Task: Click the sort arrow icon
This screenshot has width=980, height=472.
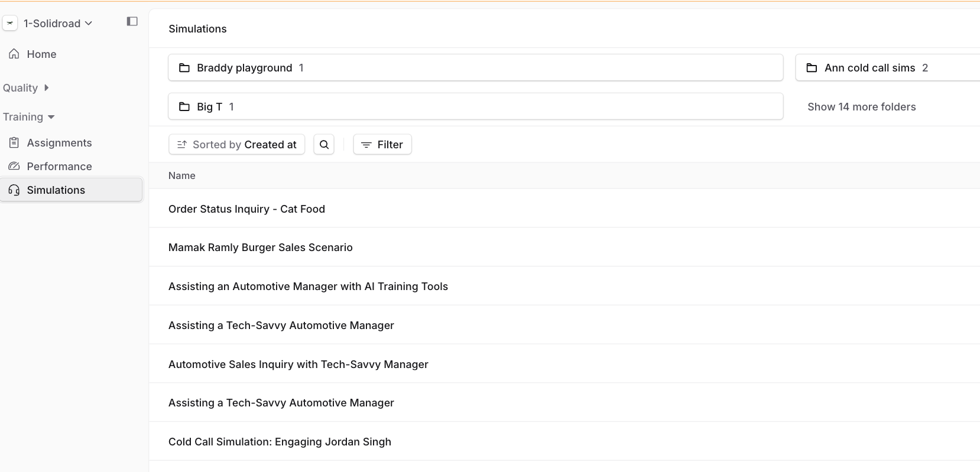Action: 182,144
